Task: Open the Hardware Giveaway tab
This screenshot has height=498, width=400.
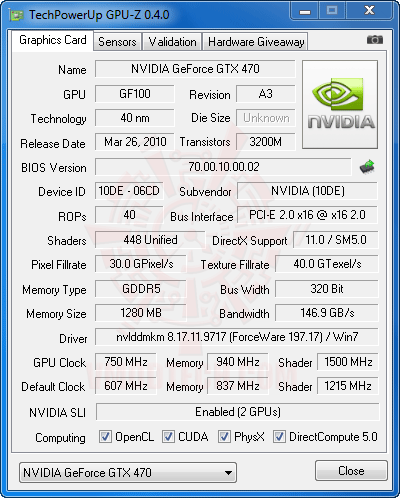Action: 256,42
